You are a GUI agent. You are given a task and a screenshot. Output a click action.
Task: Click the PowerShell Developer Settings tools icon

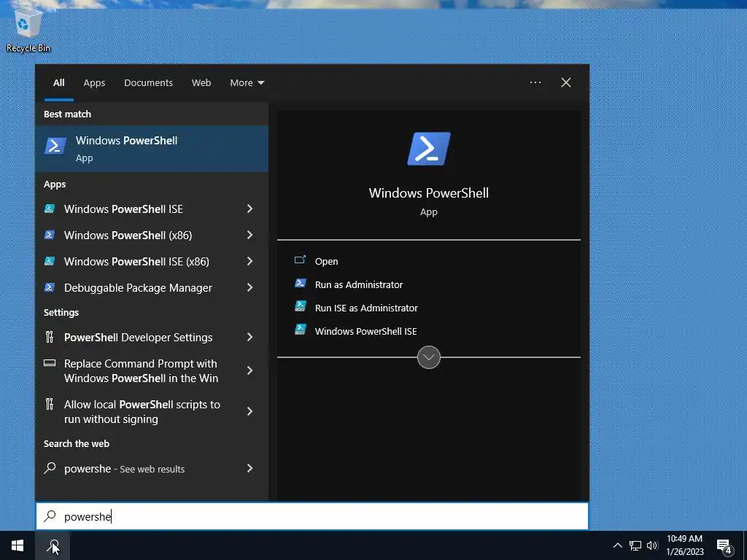coord(50,337)
